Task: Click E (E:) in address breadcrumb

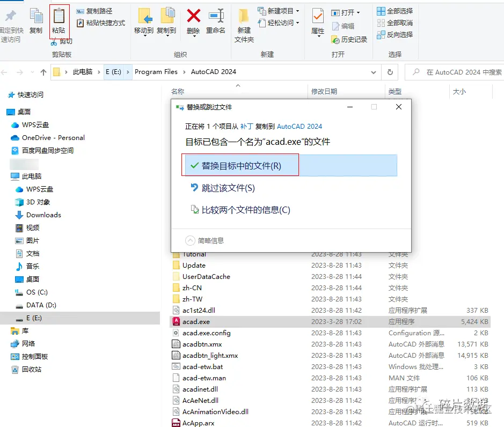Action: pos(113,72)
